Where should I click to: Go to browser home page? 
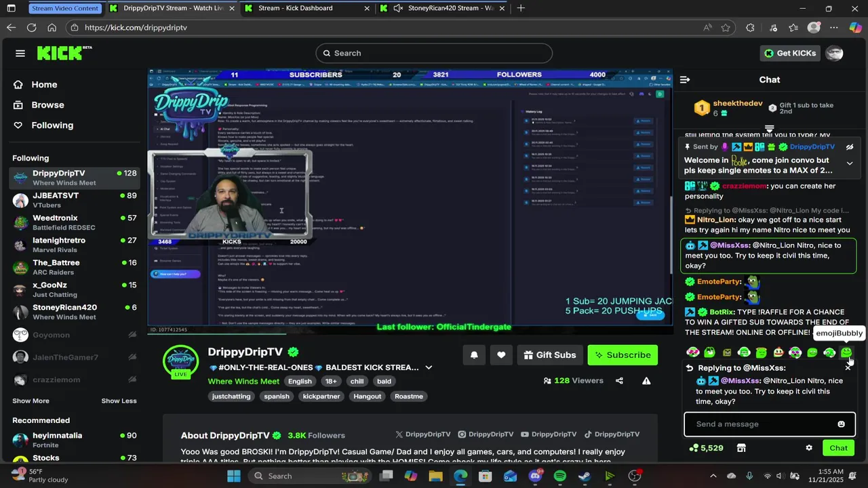coord(52,28)
